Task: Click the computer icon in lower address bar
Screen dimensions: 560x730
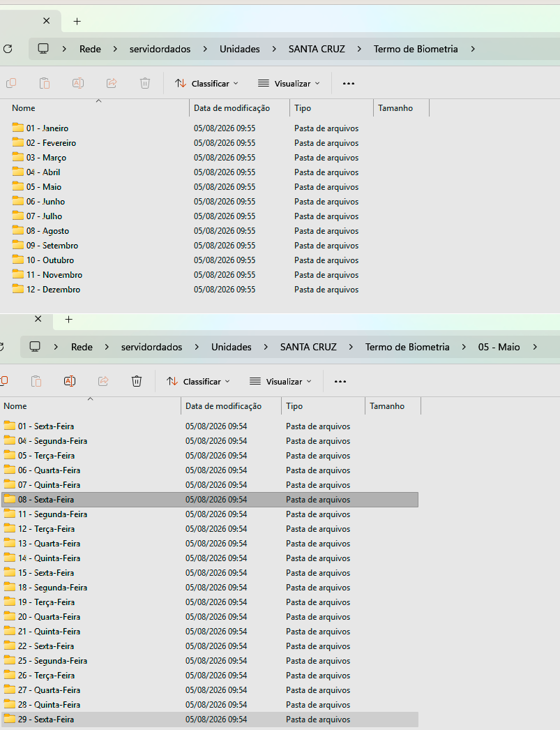Action: (35, 347)
